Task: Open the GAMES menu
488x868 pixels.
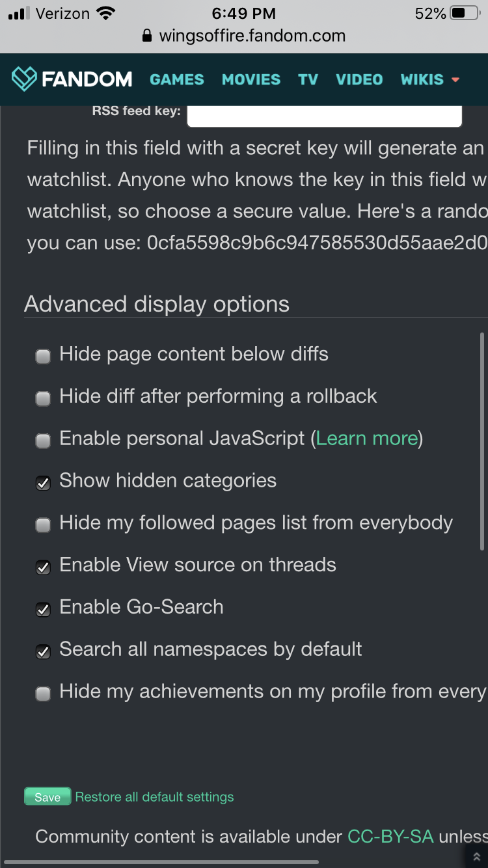Action: [x=177, y=79]
